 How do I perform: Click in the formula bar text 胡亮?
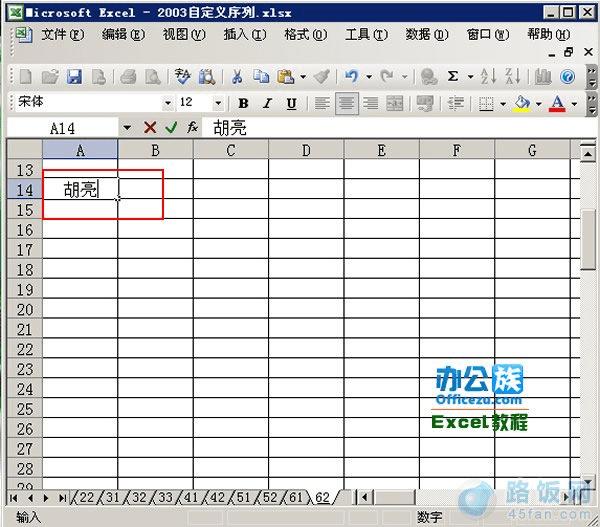[x=230, y=128]
